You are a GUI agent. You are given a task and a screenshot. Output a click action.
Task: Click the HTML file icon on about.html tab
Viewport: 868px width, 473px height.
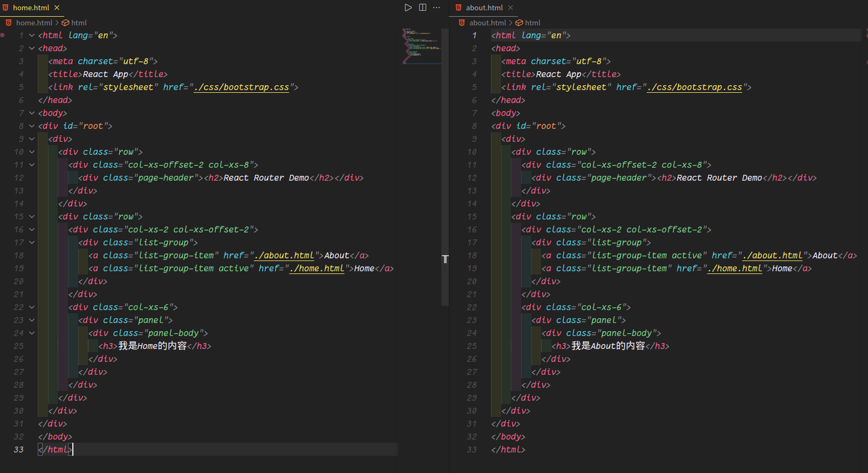coord(459,8)
